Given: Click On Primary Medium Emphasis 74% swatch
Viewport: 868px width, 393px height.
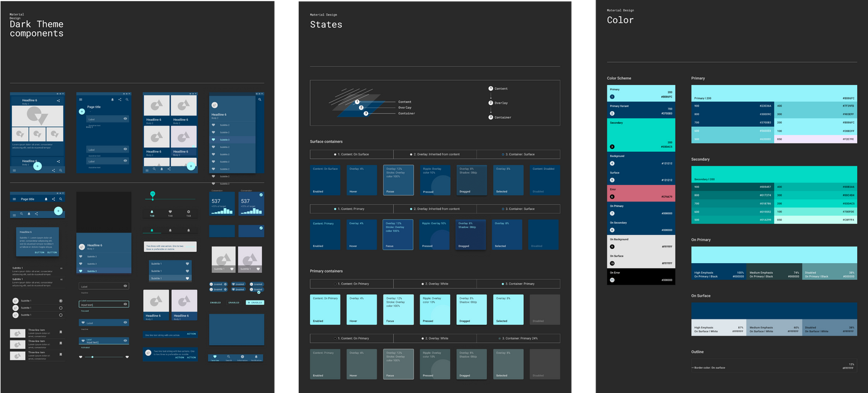Looking at the screenshot, I should 774,272.
